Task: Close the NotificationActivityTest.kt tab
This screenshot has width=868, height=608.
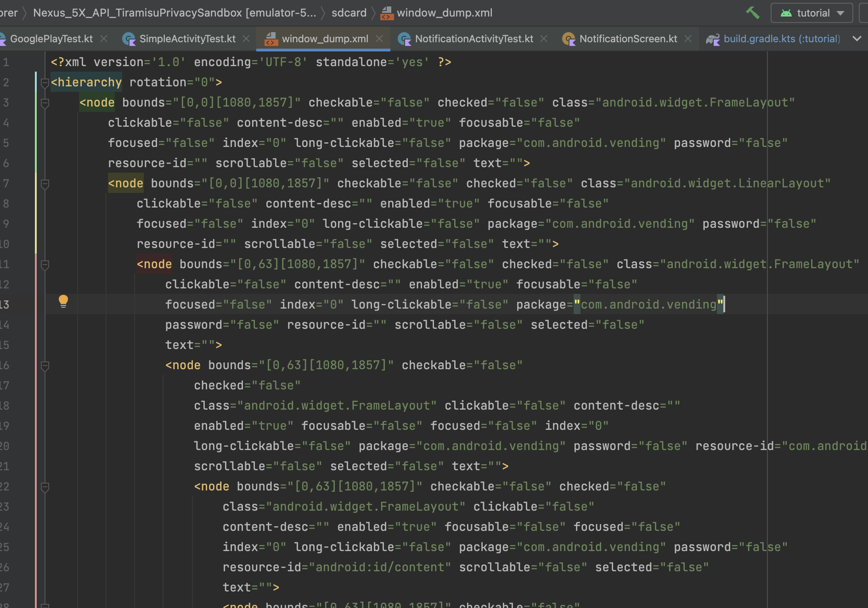Action: click(544, 39)
